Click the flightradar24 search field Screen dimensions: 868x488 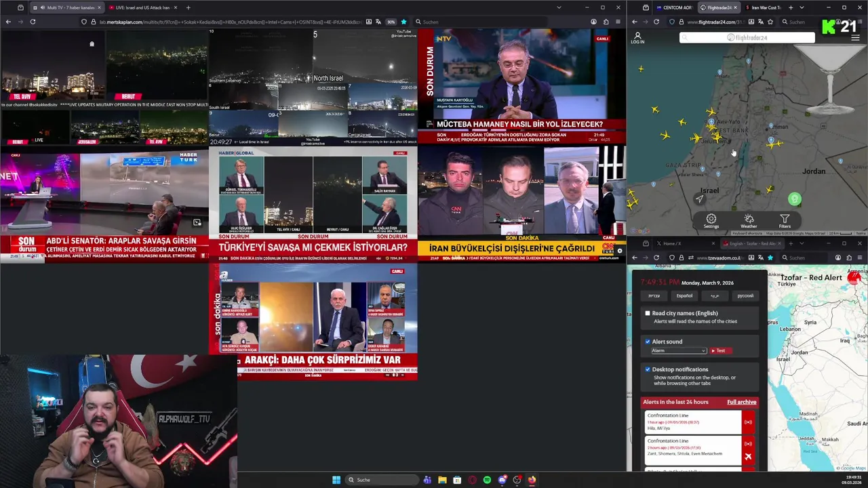747,37
